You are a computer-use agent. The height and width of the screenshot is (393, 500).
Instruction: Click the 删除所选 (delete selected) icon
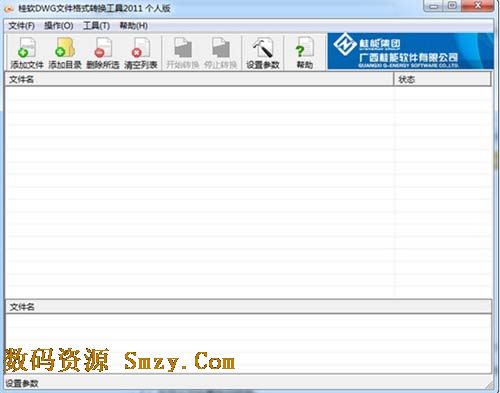[103, 53]
